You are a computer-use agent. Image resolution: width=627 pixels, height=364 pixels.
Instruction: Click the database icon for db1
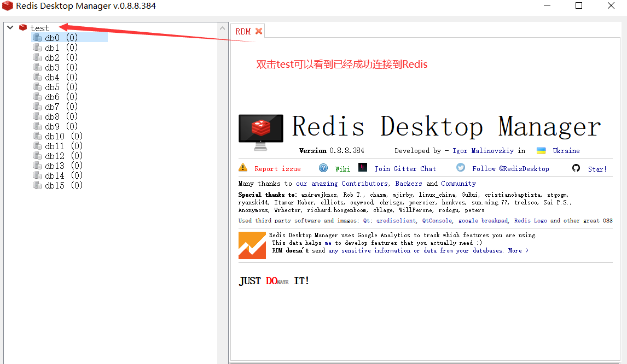pyautogui.click(x=37, y=48)
